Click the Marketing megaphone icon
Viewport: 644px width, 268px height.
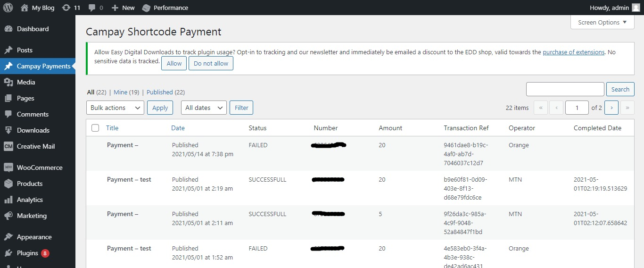[8, 216]
